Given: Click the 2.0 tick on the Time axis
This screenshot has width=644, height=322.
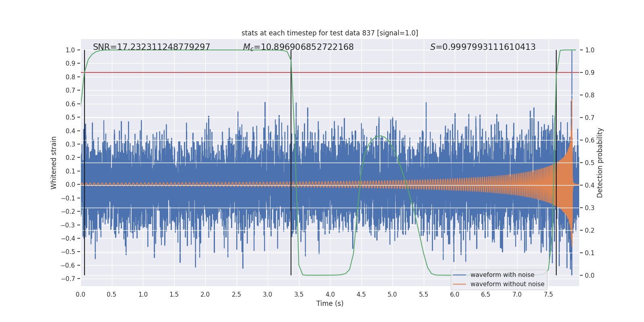Looking at the screenshot, I should tap(205, 294).
